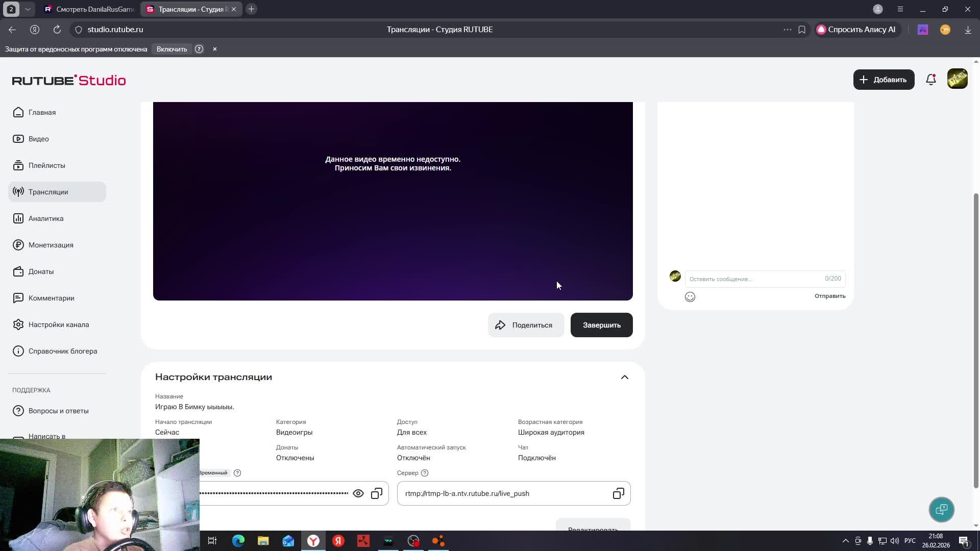Open Монетизация in the sidebar
Screen dimensions: 980x551
coord(51,245)
